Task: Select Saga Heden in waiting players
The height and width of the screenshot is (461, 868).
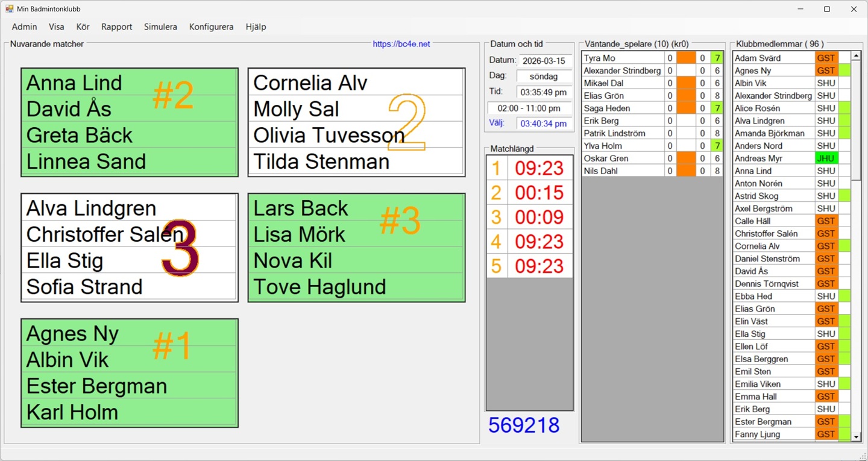Action: (x=623, y=108)
